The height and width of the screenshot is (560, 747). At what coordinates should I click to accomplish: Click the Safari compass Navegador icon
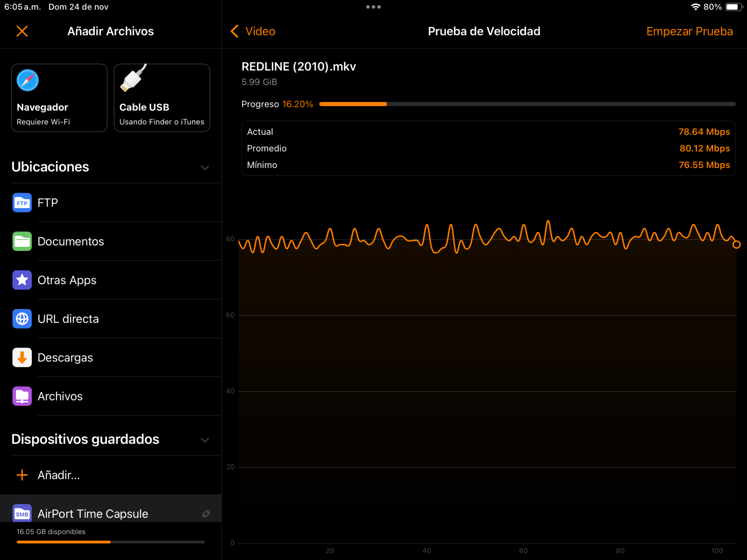[x=28, y=80]
